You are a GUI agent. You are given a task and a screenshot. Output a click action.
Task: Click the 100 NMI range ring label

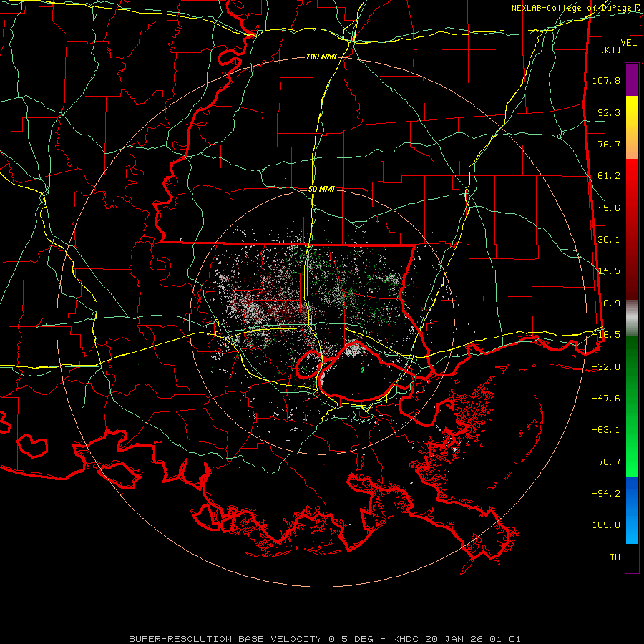pos(321,57)
